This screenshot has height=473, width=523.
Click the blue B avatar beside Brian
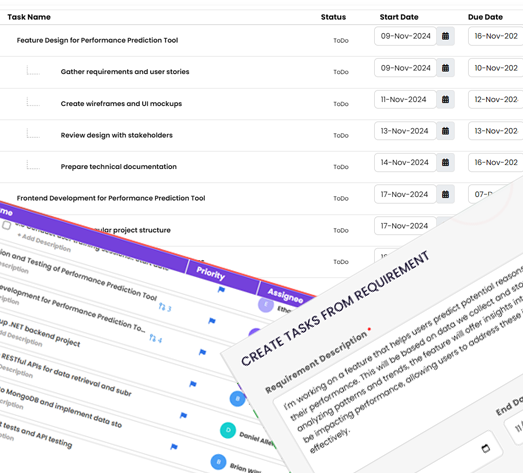click(x=218, y=462)
